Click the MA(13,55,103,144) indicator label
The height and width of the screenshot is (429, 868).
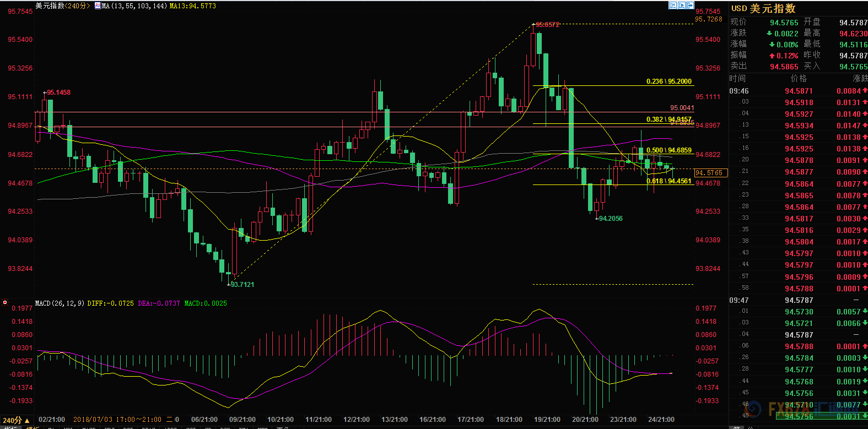[134, 6]
